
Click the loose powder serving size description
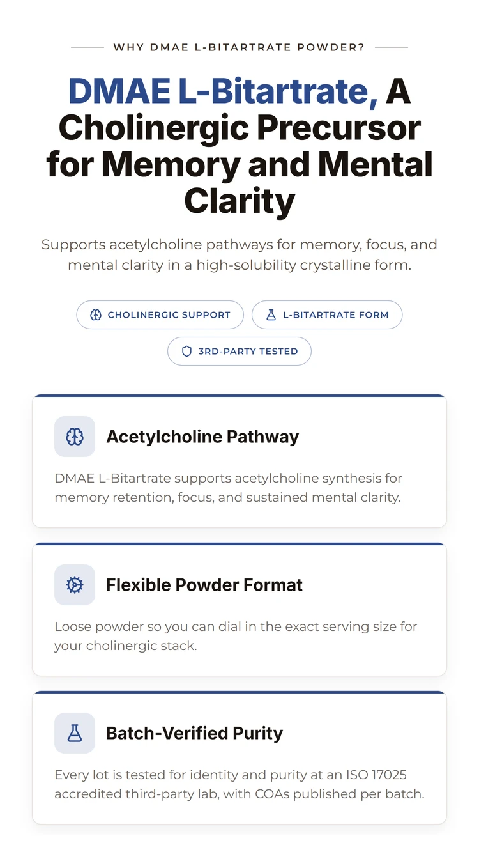click(236, 636)
